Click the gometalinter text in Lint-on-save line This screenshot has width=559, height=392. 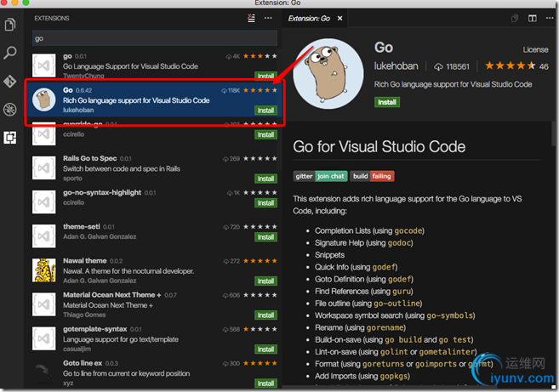pyautogui.click(x=447, y=352)
